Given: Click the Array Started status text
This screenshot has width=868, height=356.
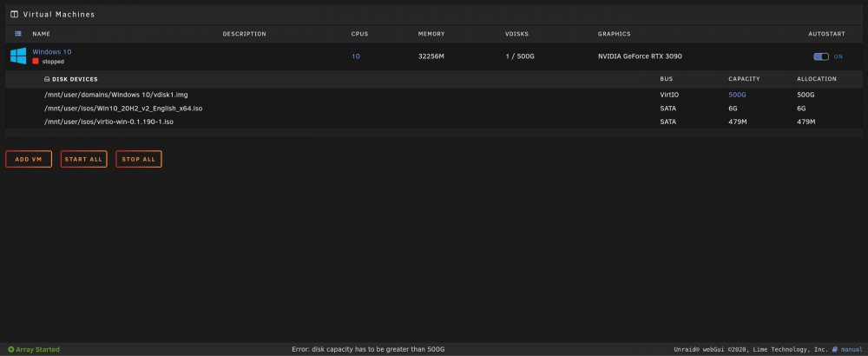Looking at the screenshot, I should [37, 349].
